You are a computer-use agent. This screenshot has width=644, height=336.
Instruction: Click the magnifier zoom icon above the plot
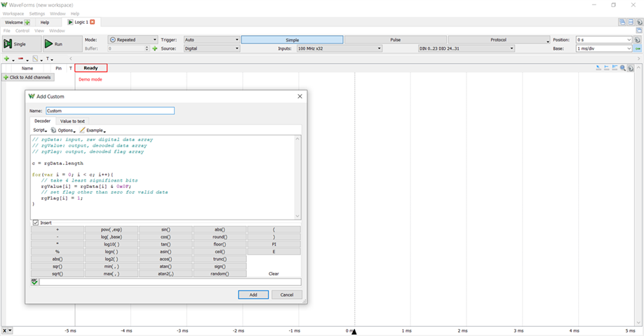tap(623, 68)
